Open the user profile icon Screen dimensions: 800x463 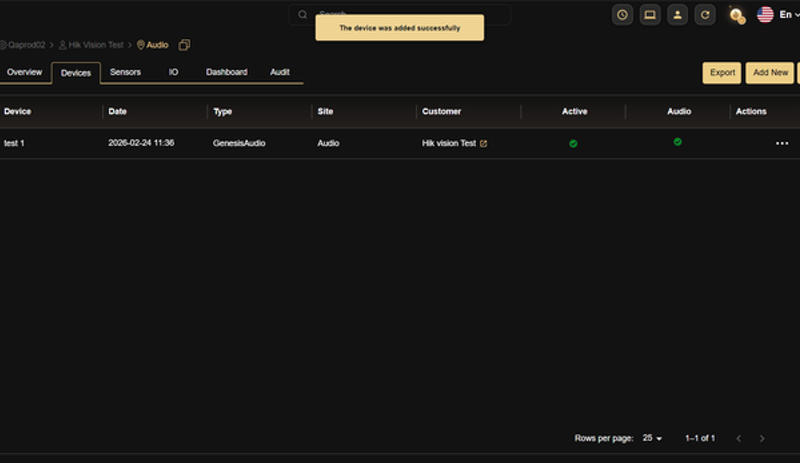pyautogui.click(x=677, y=15)
